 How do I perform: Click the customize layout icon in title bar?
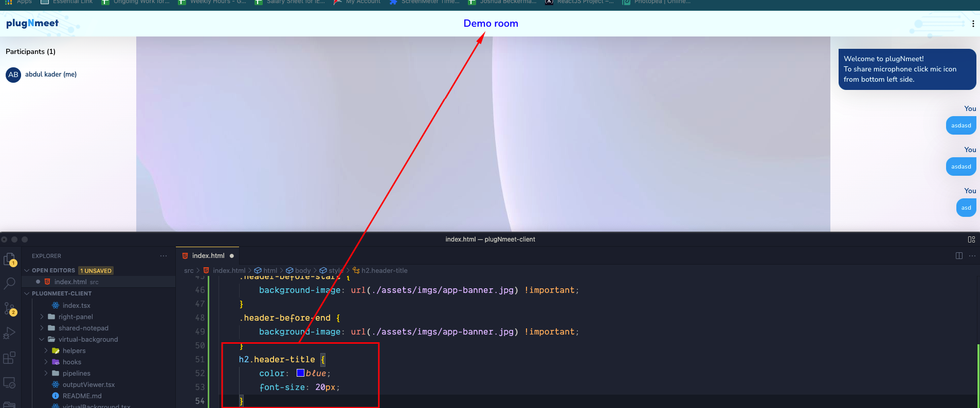coord(971,239)
